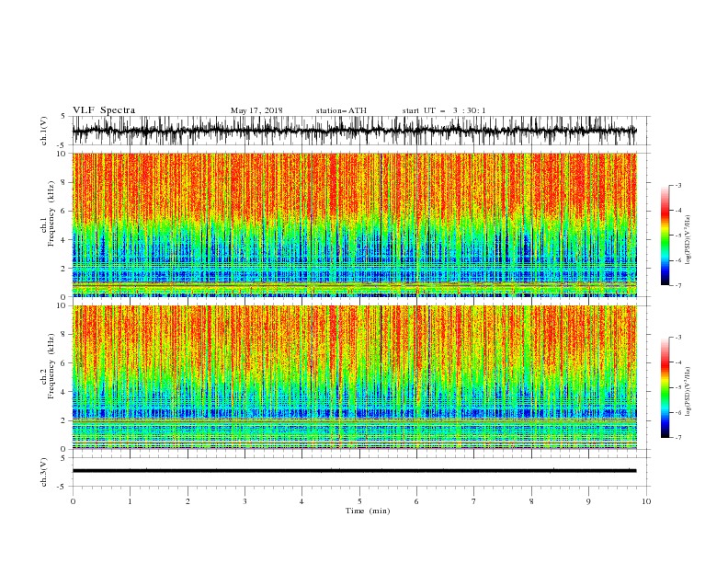This screenshot has width=728, height=563.
Task: Click inside the ch.2 spectrogram plot
Action: point(354,377)
